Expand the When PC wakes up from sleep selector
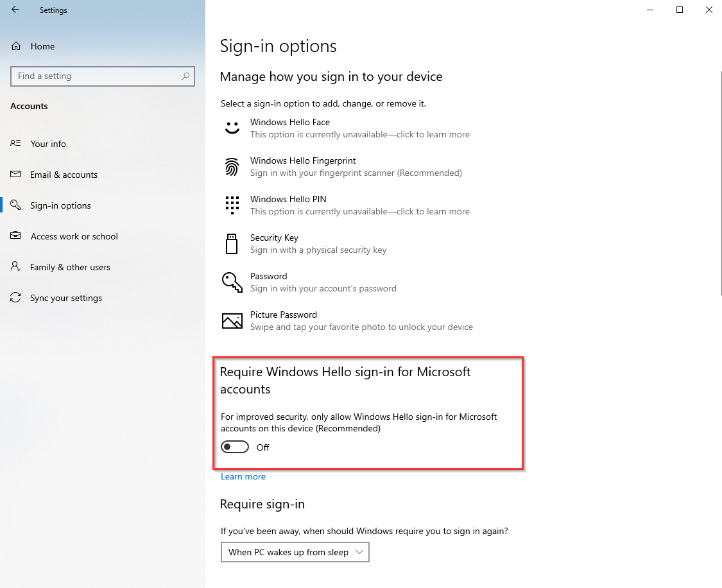This screenshot has height=588, width=722. pyautogui.click(x=295, y=551)
